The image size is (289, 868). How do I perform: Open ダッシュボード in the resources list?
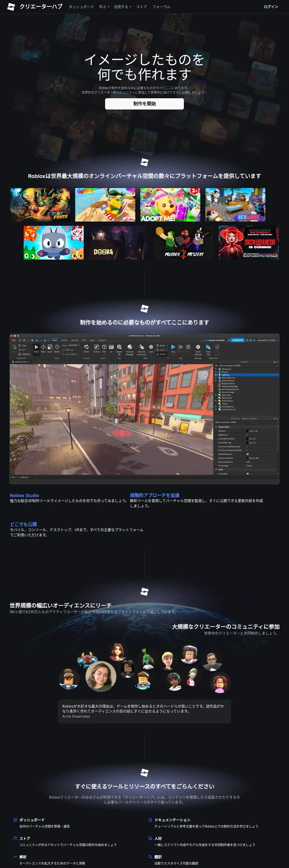[32, 820]
